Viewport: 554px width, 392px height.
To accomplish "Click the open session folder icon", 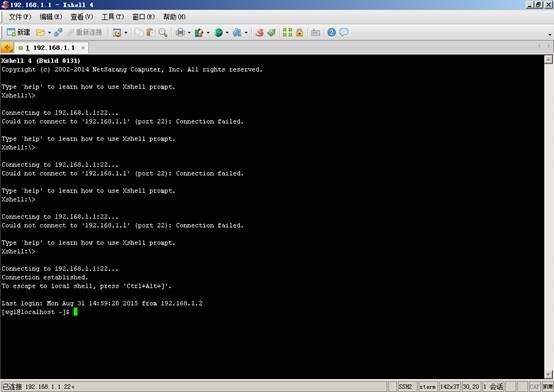I will [x=41, y=33].
